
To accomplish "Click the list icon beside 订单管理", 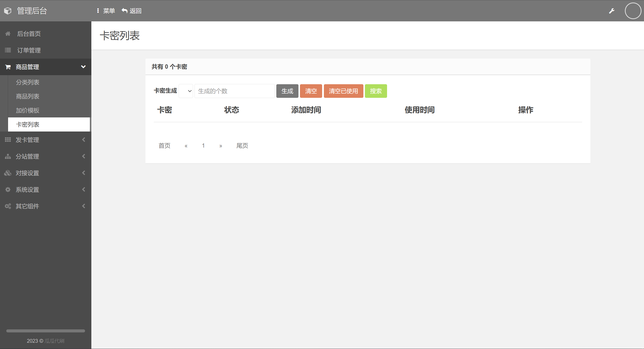I will (8, 50).
